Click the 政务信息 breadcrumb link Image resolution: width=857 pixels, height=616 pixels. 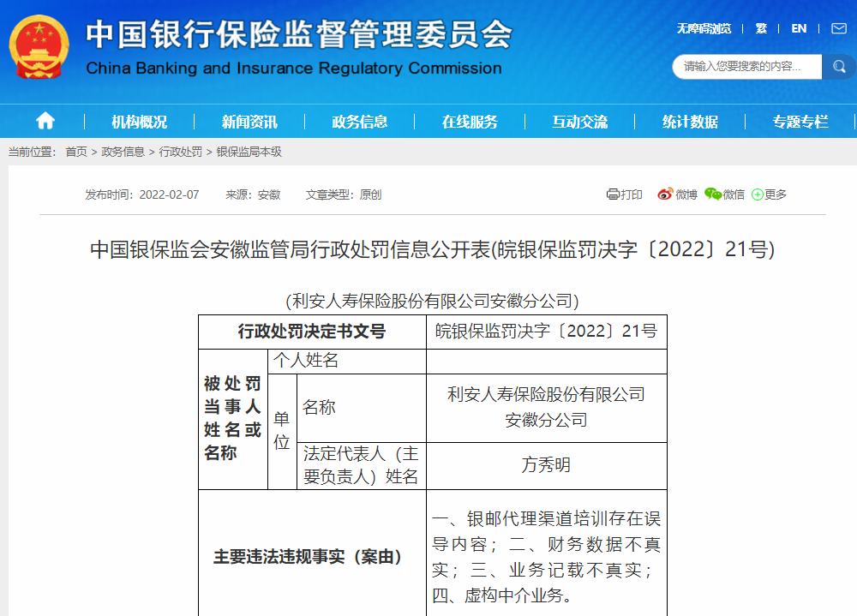click(123, 152)
